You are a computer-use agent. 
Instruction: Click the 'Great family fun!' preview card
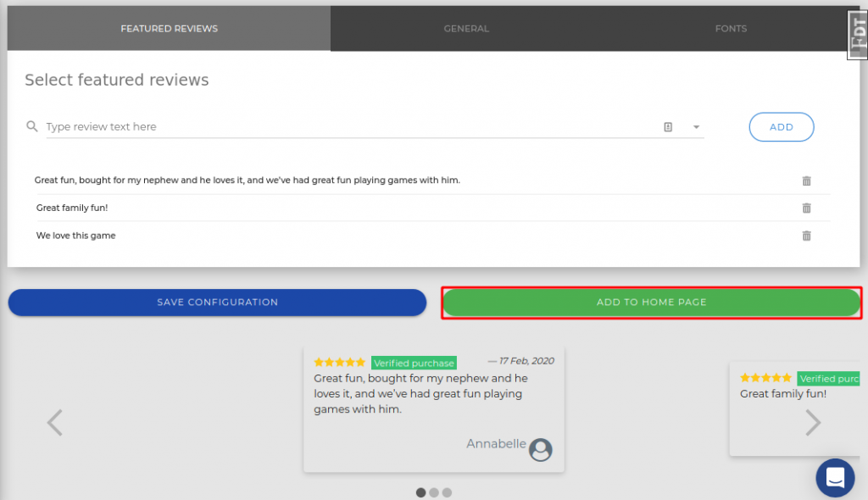(x=794, y=408)
